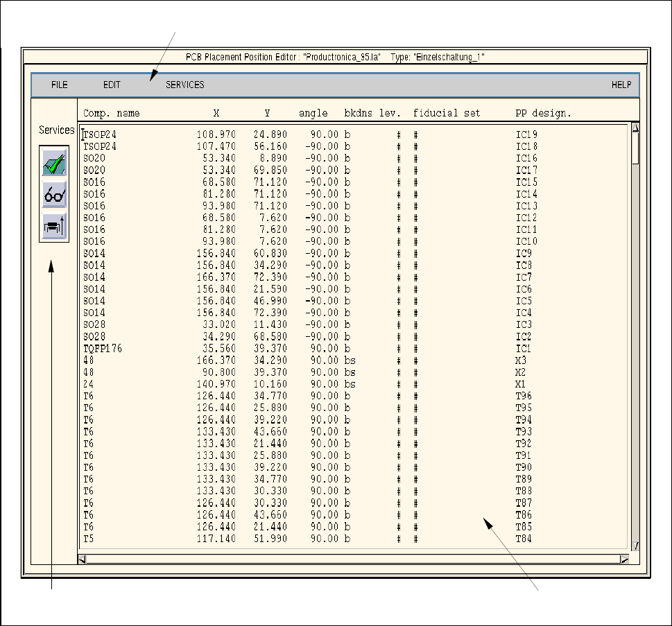
Task: Open the EDIT menu
Action: [x=112, y=85]
